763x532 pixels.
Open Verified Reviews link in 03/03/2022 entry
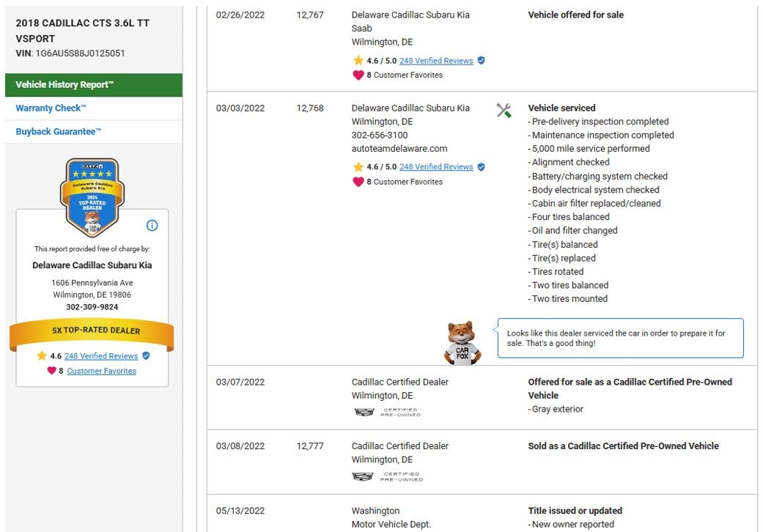coord(436,167)
